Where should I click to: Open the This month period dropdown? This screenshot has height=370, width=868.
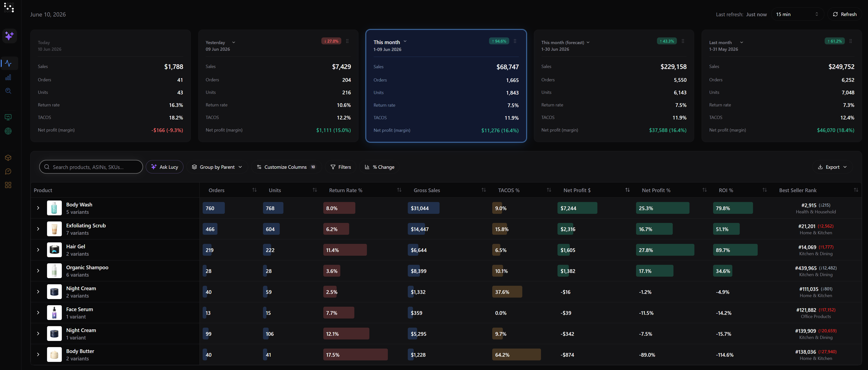coord(405,41)
